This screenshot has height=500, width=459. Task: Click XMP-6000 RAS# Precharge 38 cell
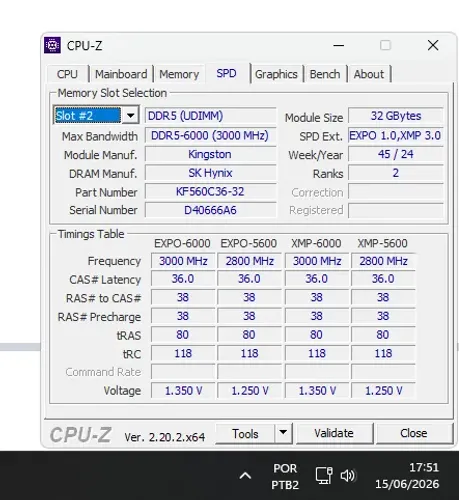(317, 316)
